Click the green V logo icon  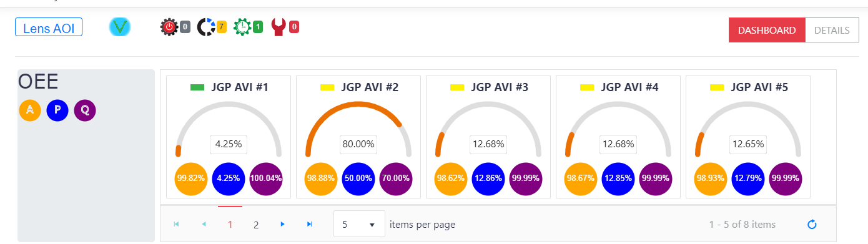tap(119, 27)
